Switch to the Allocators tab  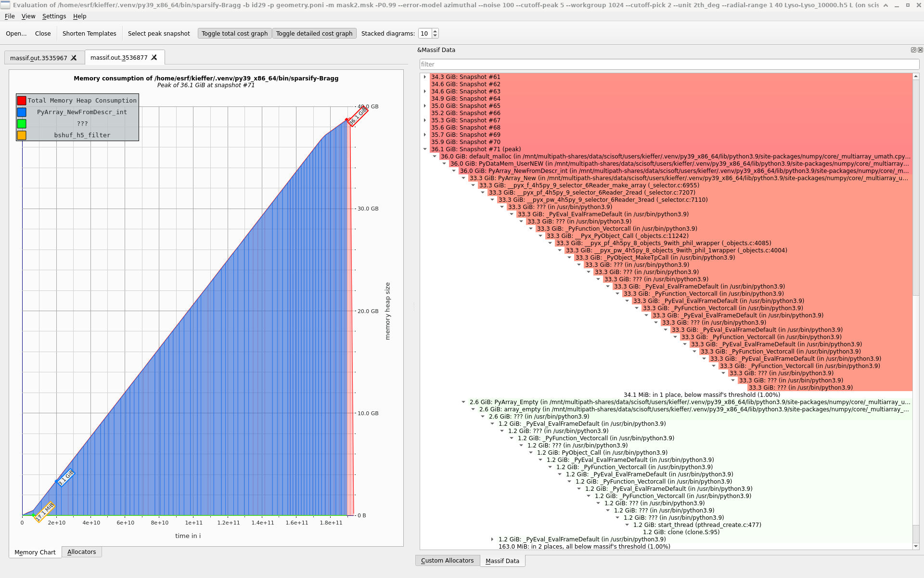click(x=81, y=552)
